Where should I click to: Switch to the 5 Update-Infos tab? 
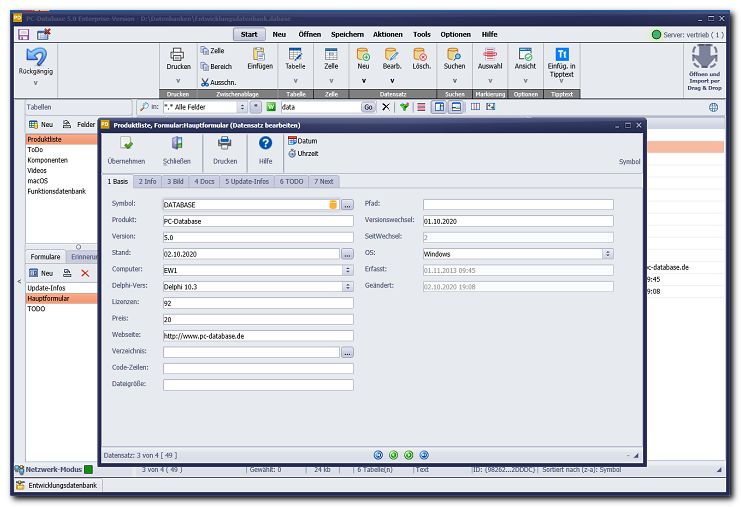[x=247, y=181]
